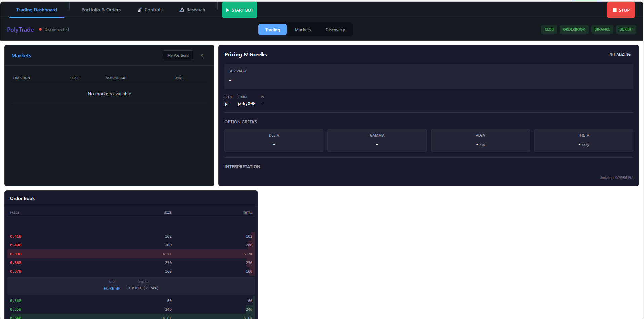Click the Research microscope icon
Screen dimensions: 644x319
182,10
